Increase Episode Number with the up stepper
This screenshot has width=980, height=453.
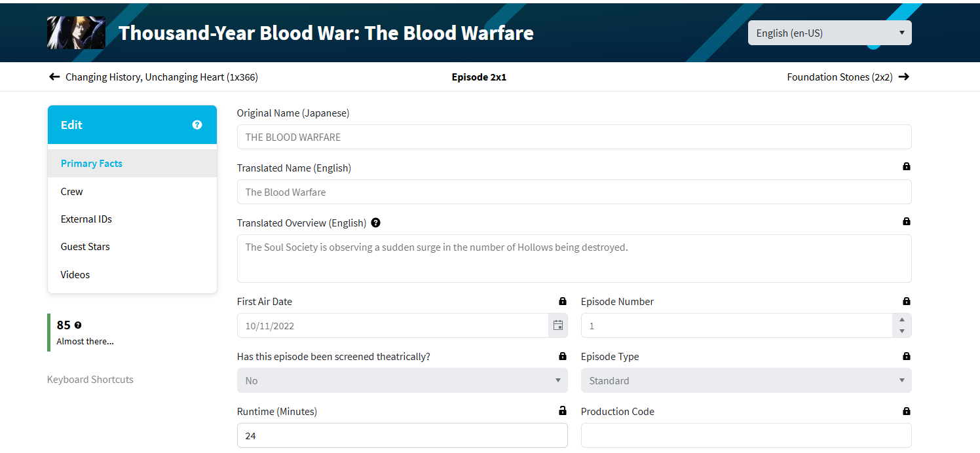pos(902,319)
